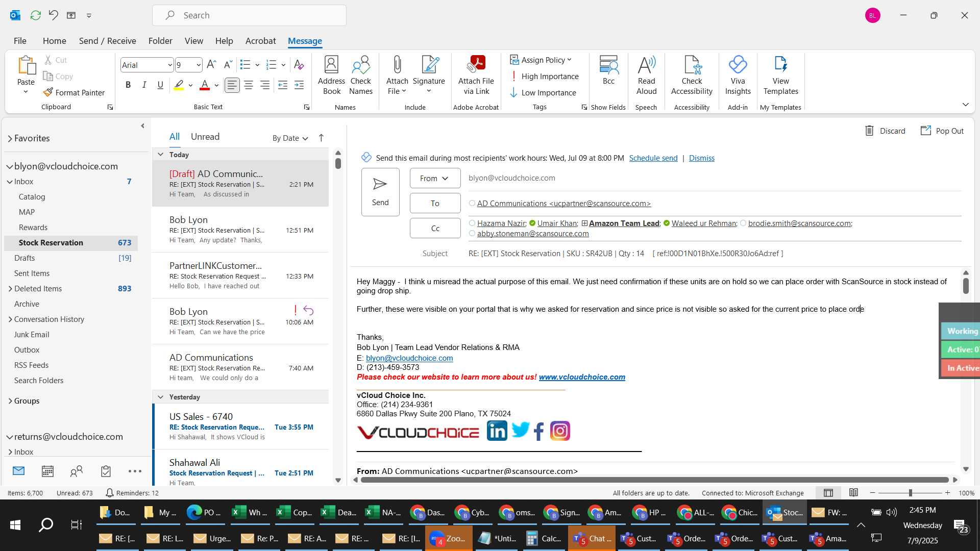Decrease font size with shrink font icon
980x551 pixels.
tap(228, 65)
